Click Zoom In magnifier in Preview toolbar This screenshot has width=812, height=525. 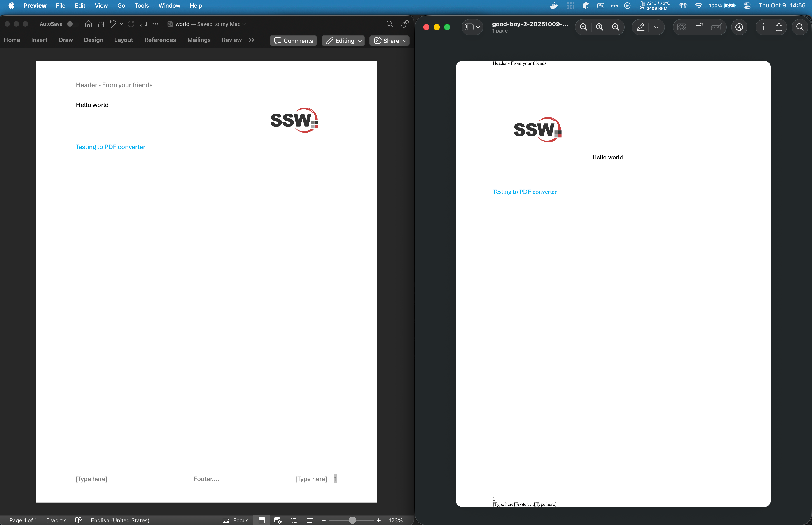[x=615, y=27]
